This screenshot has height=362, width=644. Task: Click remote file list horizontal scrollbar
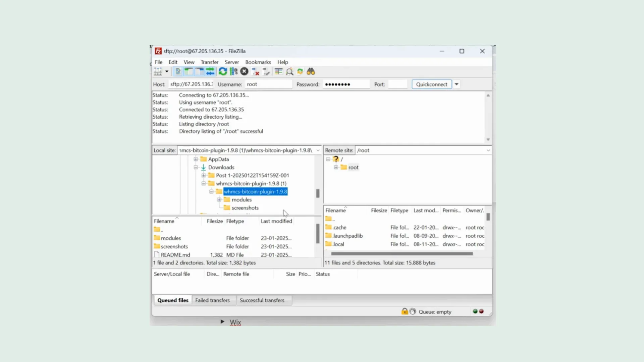click(402, 254)
